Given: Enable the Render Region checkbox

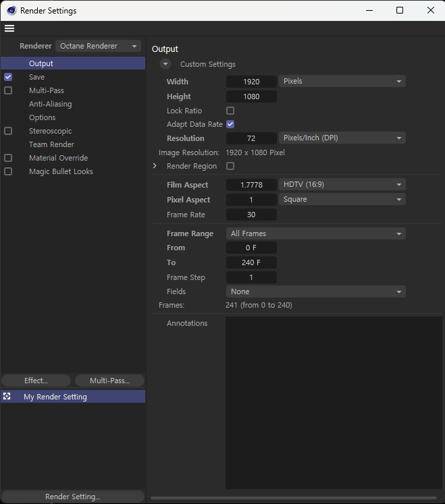Looking at the screenshot, I should click(x=230, y=166).
